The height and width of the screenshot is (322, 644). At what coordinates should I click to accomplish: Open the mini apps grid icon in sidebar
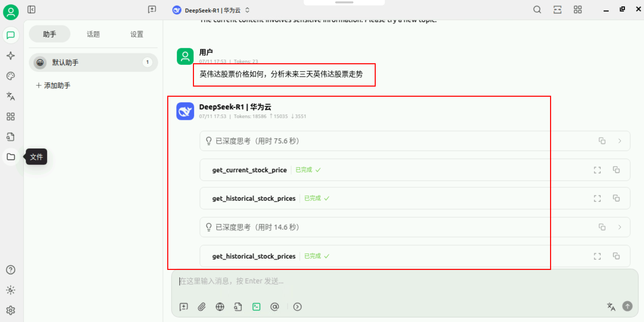click(11, 117)
